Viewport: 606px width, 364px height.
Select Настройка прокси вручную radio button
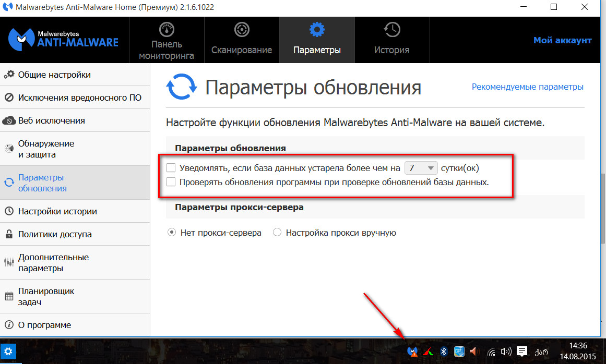pos(277,233)
